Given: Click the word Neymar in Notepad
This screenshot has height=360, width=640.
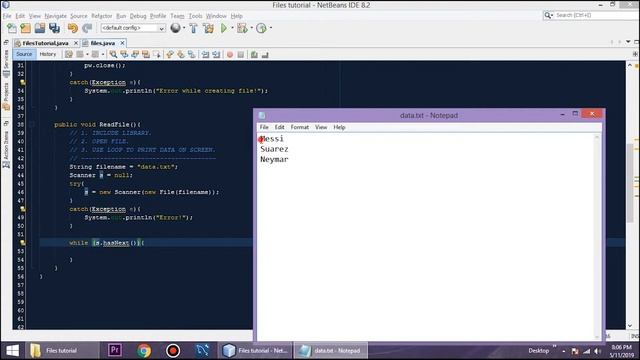Looking at the screenshot, I should tap(274, 159).
